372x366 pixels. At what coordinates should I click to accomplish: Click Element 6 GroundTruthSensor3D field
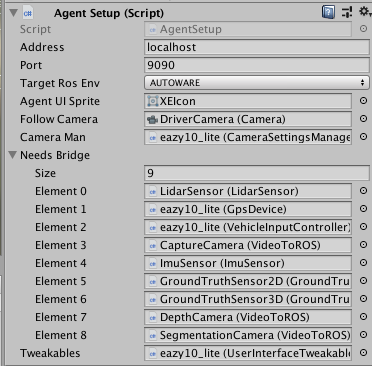[x=248, y=299]
